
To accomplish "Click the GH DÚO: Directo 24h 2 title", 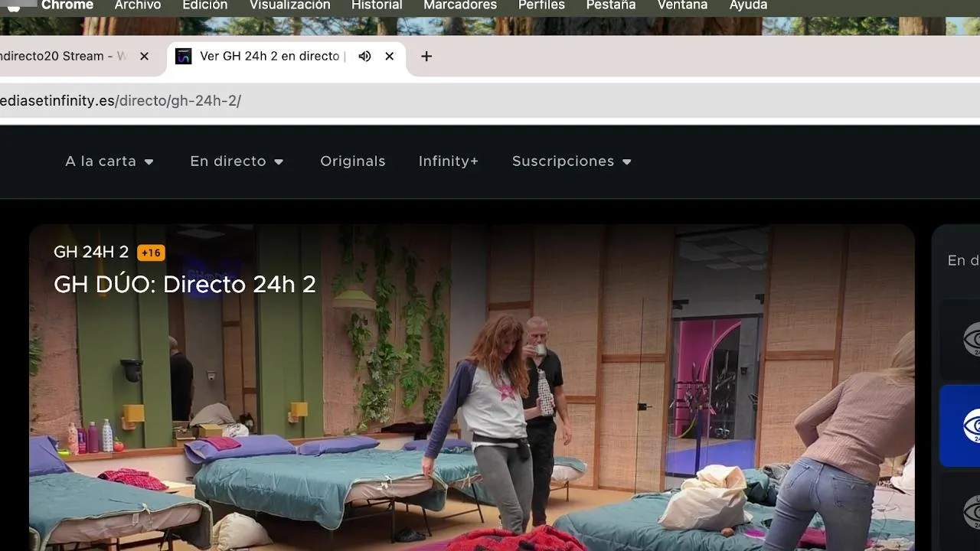I will click(185, 284).
